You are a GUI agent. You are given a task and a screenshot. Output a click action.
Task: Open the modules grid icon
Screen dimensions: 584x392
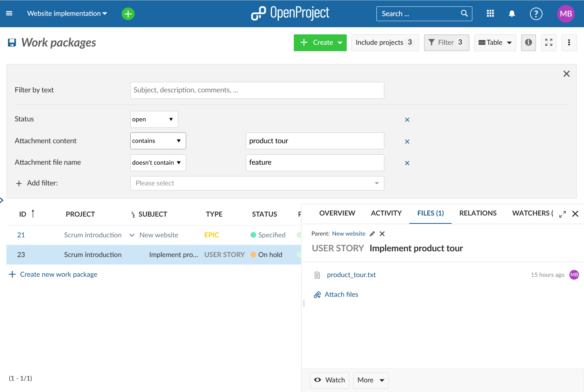coord(490,13)
